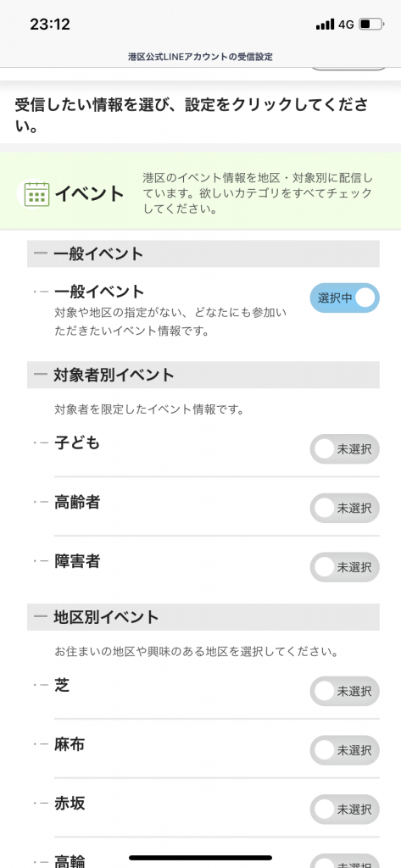The width and height of the screenshot is (401, 868).
Task: Select the 麻布 list item label
Action: (x=70, y=744)
